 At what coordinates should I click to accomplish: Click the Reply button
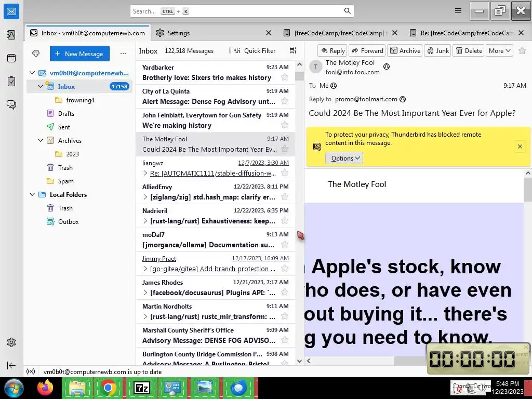[332, 50]
